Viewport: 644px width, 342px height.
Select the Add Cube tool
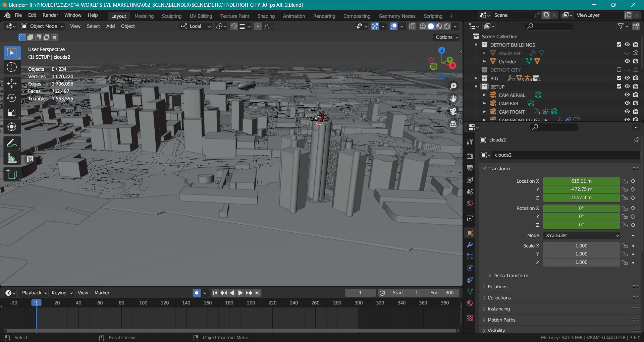[x=12, y=174]
